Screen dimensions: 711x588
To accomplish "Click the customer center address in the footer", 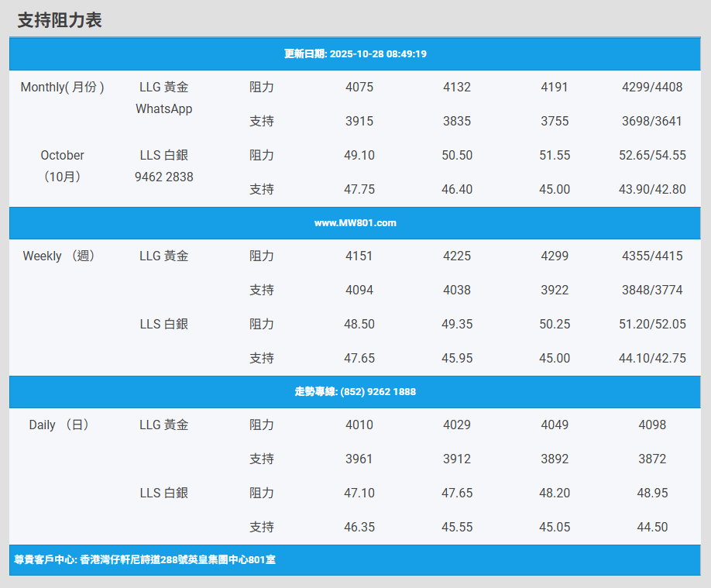I will tap(145, 559).
